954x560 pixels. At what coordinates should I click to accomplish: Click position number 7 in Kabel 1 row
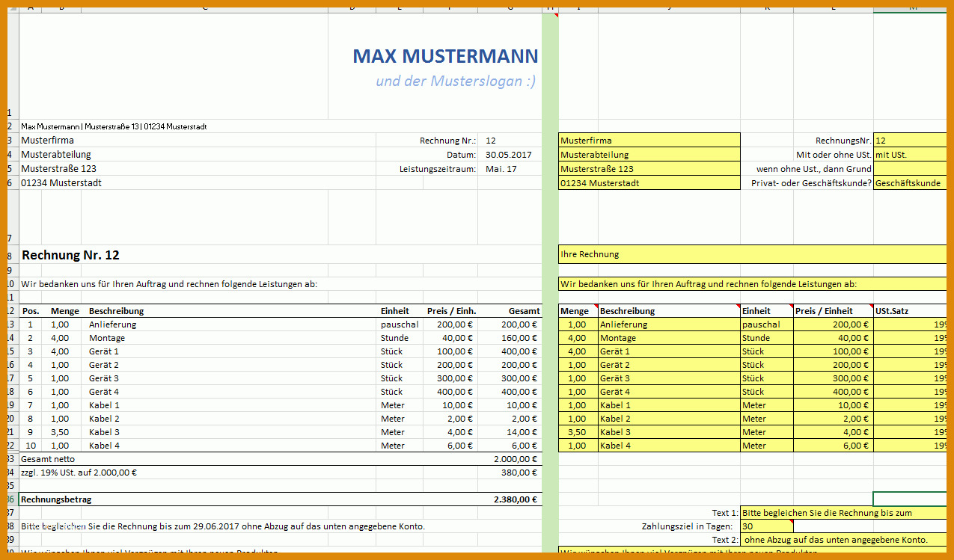31,405
